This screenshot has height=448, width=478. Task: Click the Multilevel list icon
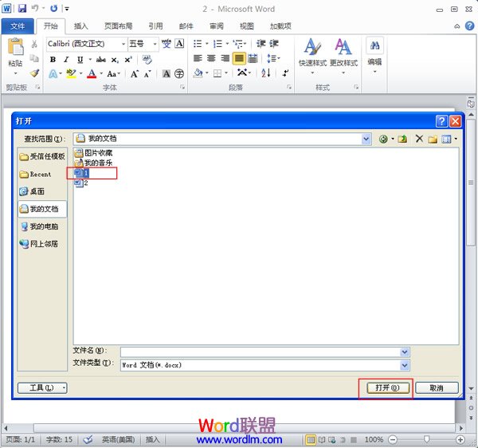238,44
